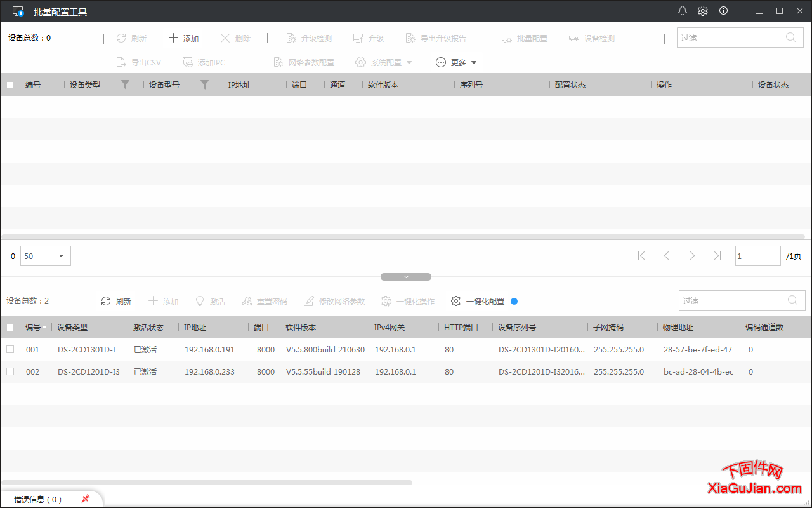
Task: Click blue info icon beside 一键化配置
Action: click(514, 301)
